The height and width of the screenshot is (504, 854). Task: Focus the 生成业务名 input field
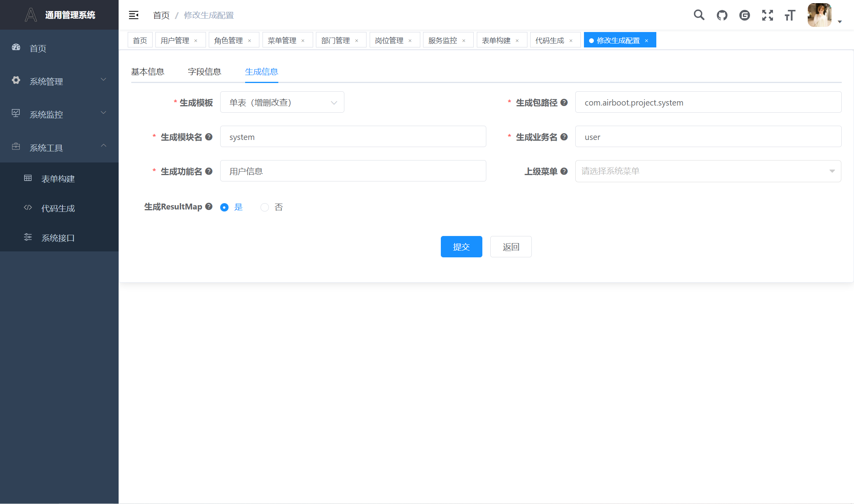click(708, 137)
